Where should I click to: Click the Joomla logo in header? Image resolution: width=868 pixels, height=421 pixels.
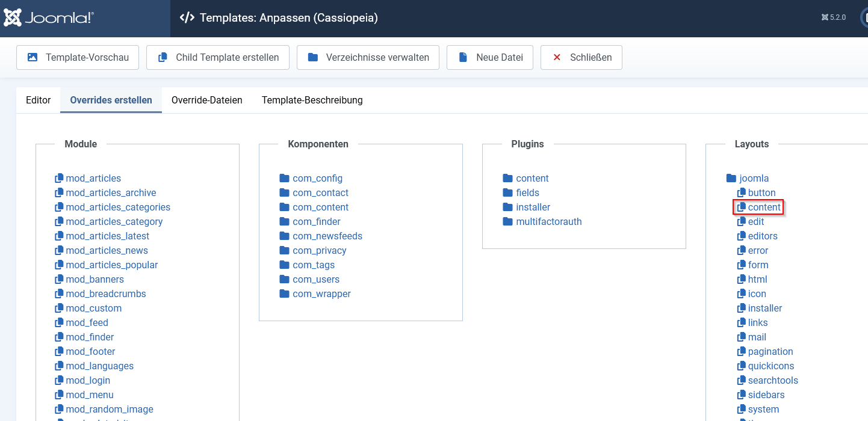tap(49, 18)
